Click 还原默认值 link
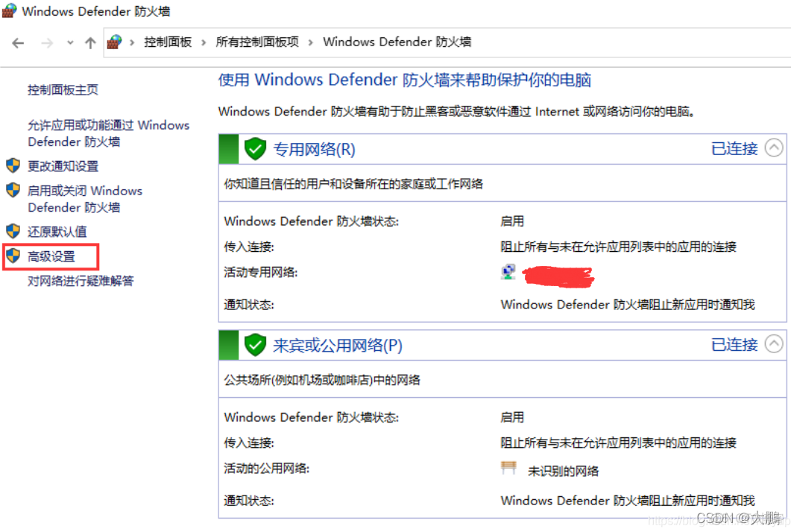The width and height of the screenshot is (791, 532). click(x=57, y=232)
